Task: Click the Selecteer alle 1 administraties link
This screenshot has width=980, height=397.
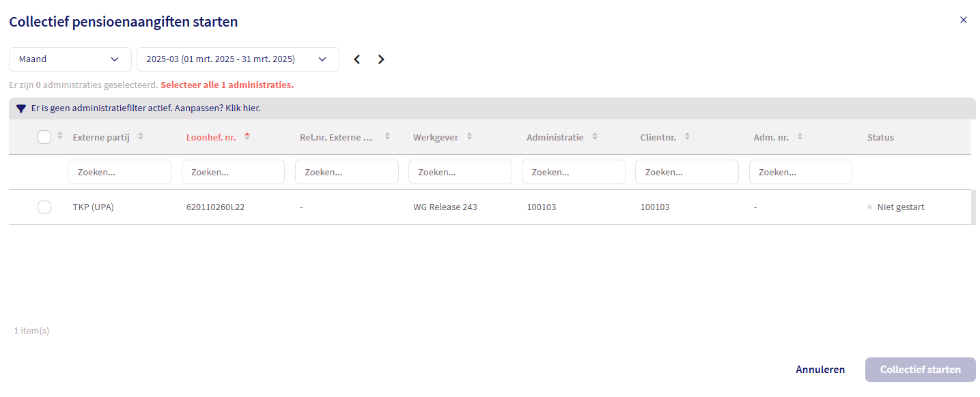Action: pos(227,85)
